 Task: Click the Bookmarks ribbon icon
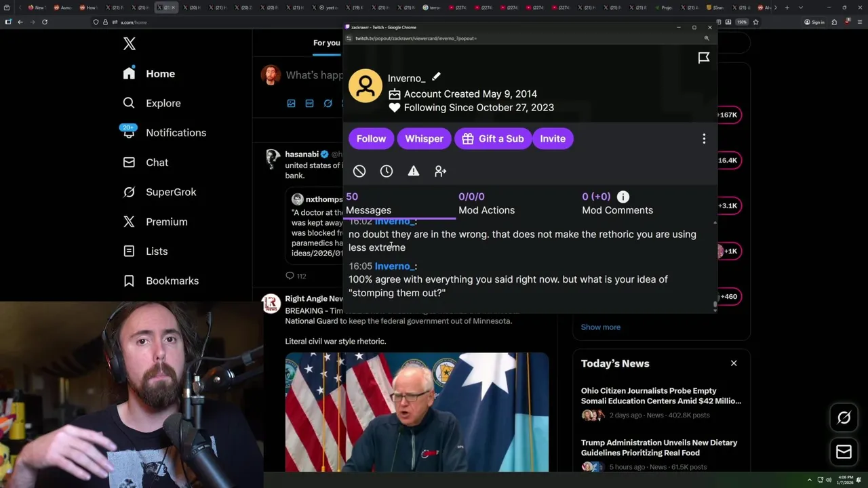pos(129,281)
